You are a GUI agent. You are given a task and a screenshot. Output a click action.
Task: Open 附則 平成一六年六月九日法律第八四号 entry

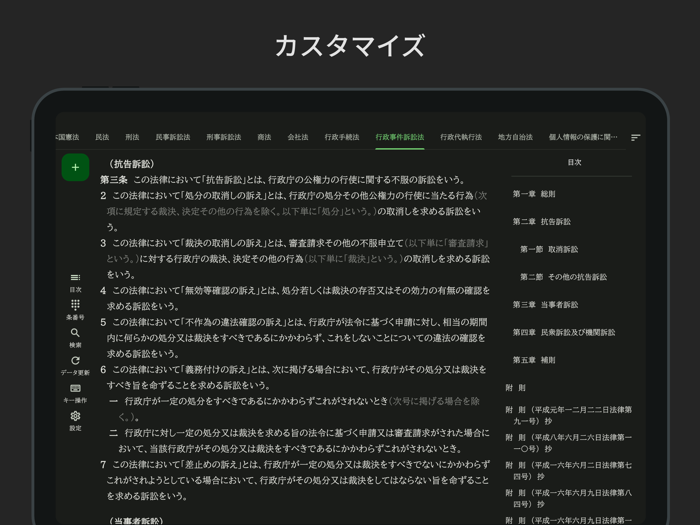coord(568,498)
